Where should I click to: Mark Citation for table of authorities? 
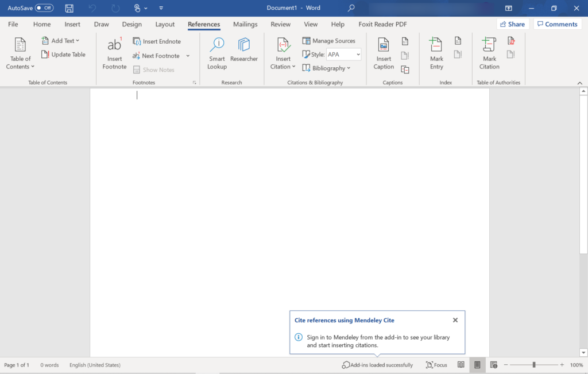(489, 53)
